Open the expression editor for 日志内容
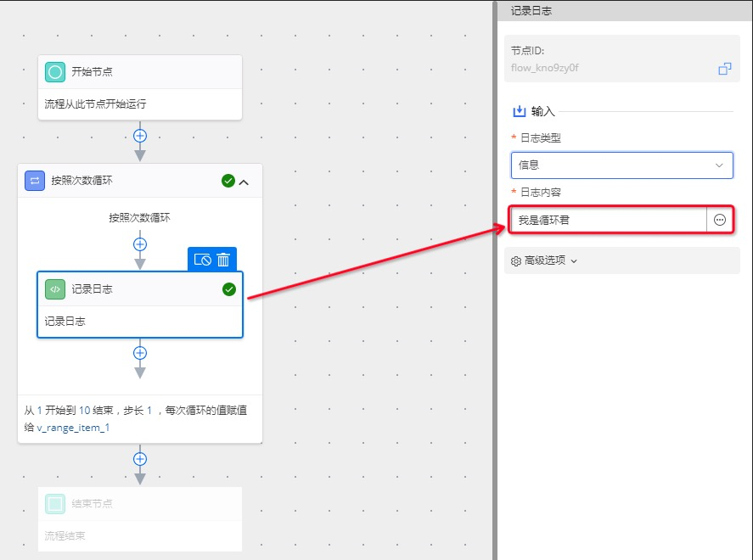This screenshot has width=753, height=560. tap(719, 220)
